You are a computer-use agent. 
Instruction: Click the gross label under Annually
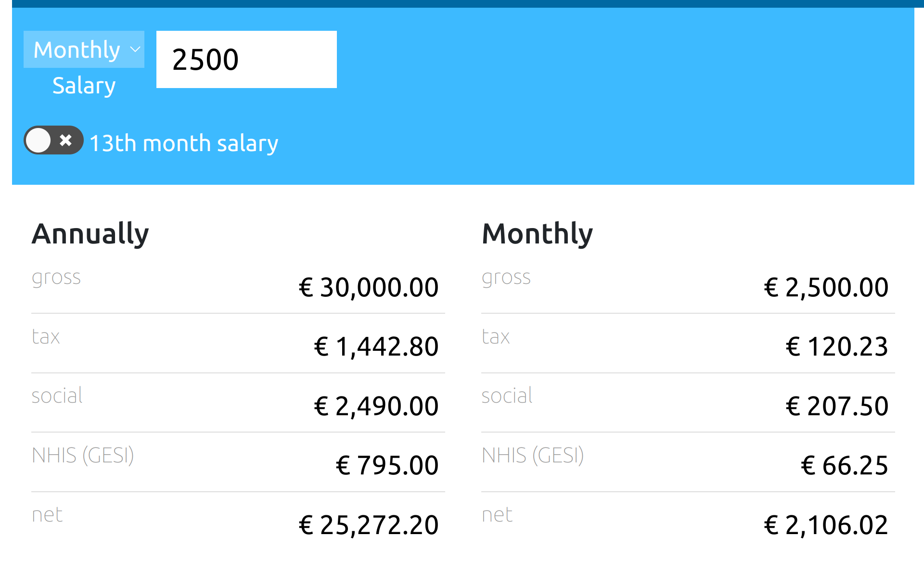pyautogui.click(x=56, y=278)
